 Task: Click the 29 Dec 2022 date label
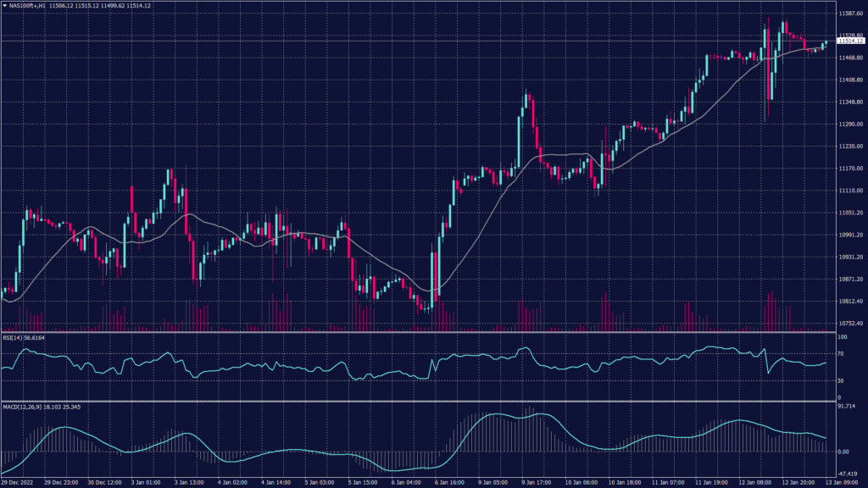coord(17,483)
